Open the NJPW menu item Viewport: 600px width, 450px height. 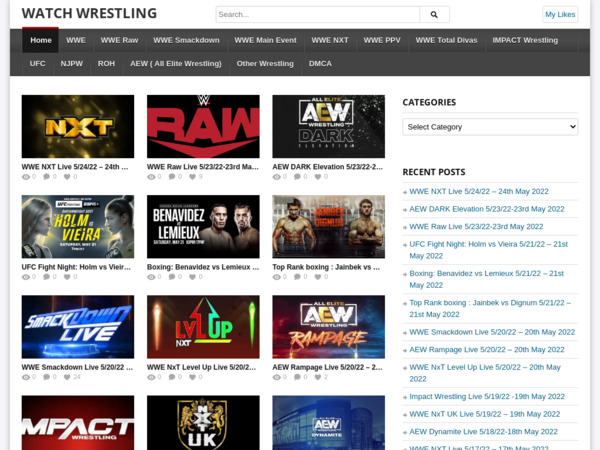pos(72,64)
